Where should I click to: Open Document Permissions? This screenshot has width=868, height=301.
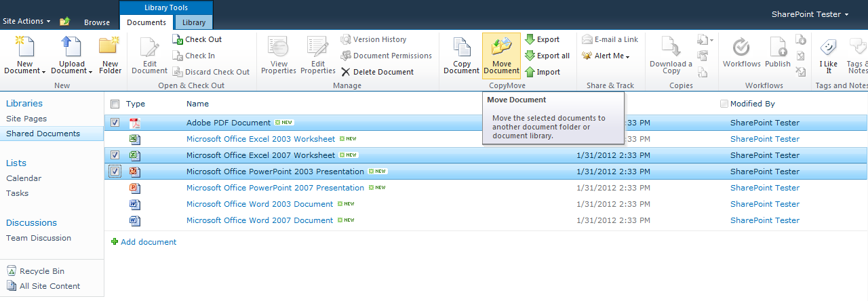(386, 56)
